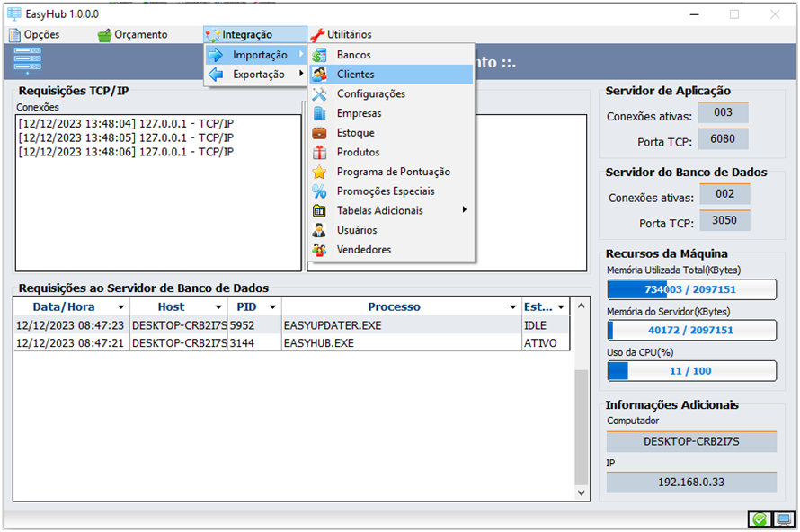This screenshot has width=800, height=532.
Task: Open the Data/Hora column filter dropdown
Action: [120, 307]
